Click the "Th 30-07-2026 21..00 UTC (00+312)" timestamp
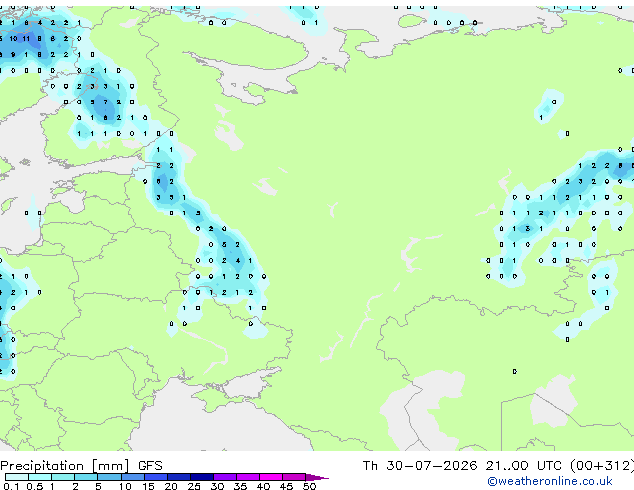The image size is (634, 490). [498, 466]
